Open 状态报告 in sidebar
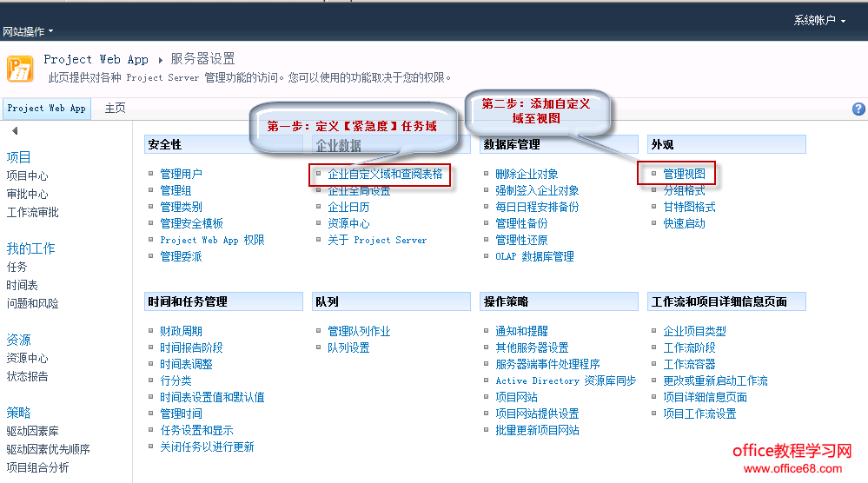The width and height of the screenshot is (868, 483). 27,377
